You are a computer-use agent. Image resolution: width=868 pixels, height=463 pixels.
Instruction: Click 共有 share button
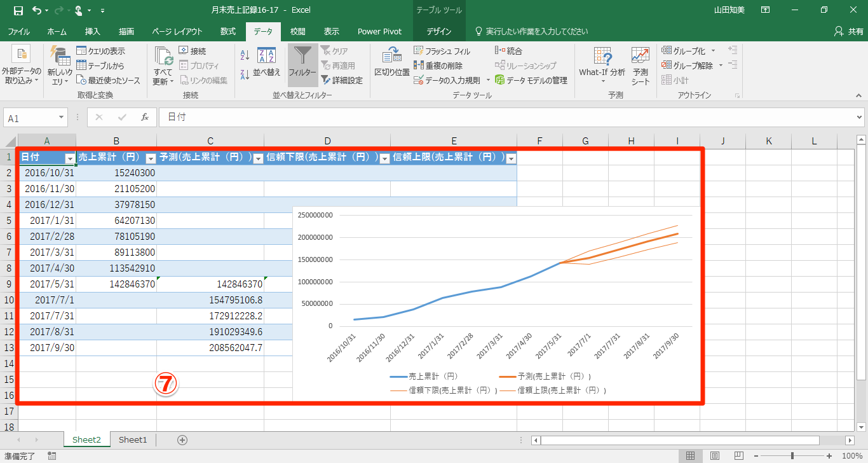coord(849,31)
